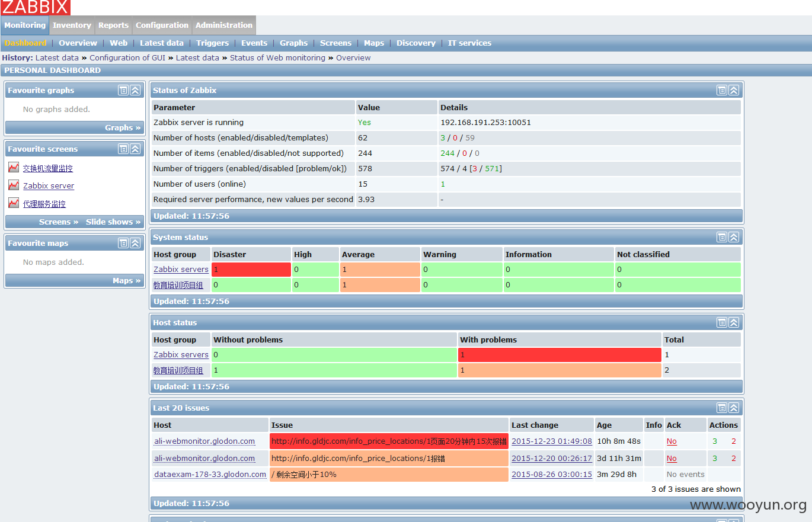The image size is (812, 522).
Task: Open Screens submenu item
Action: (x=335, y=43)
